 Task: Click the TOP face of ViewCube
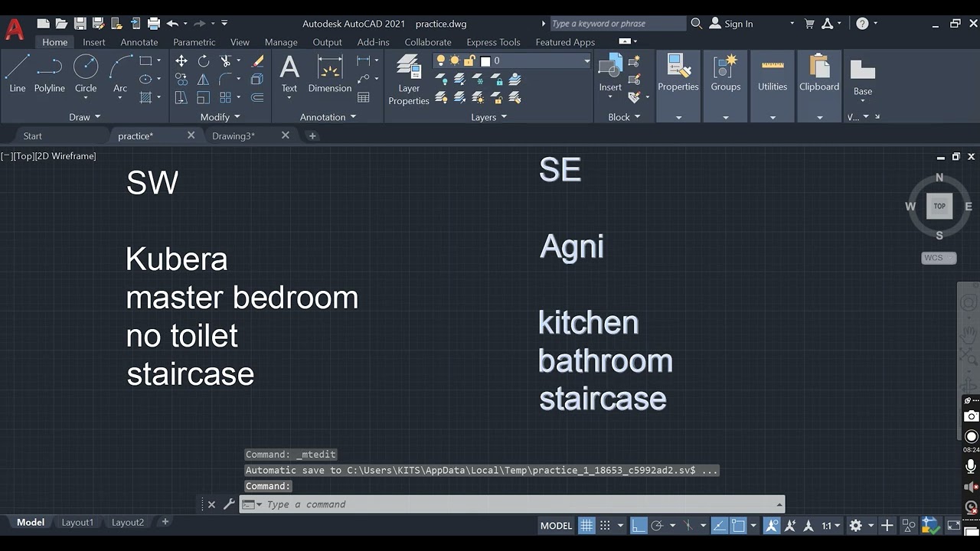click(x=939, y=206)
